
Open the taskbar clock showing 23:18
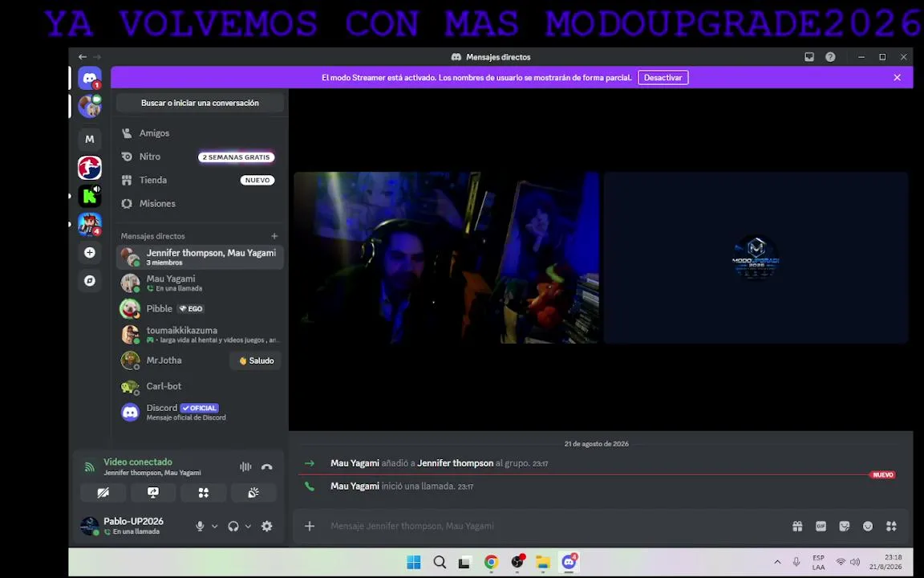click(885, 562)
